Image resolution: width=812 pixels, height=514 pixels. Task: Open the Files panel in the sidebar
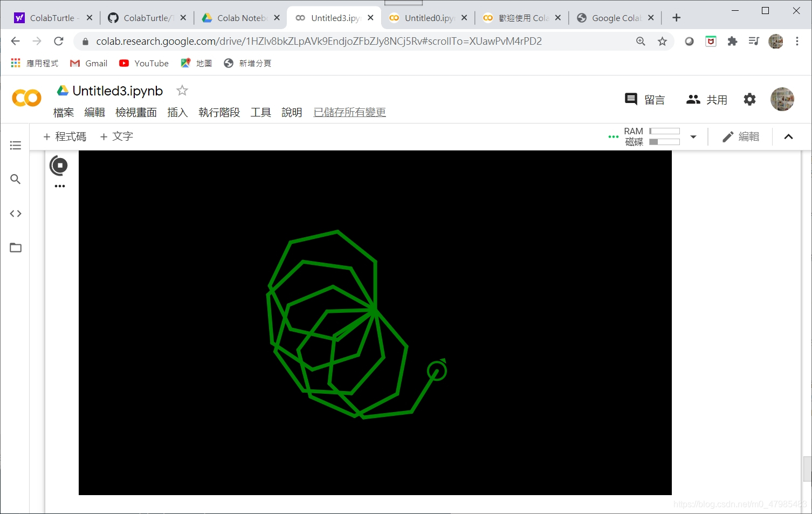(15, 248)
